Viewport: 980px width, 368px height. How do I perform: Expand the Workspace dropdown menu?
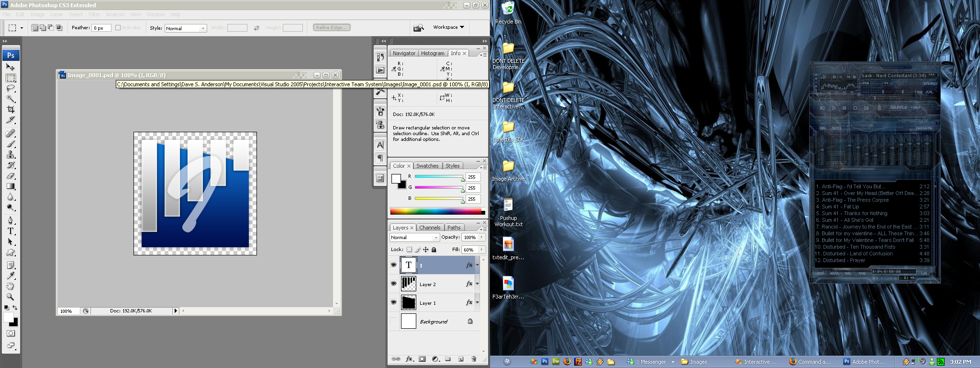(448, 27)
